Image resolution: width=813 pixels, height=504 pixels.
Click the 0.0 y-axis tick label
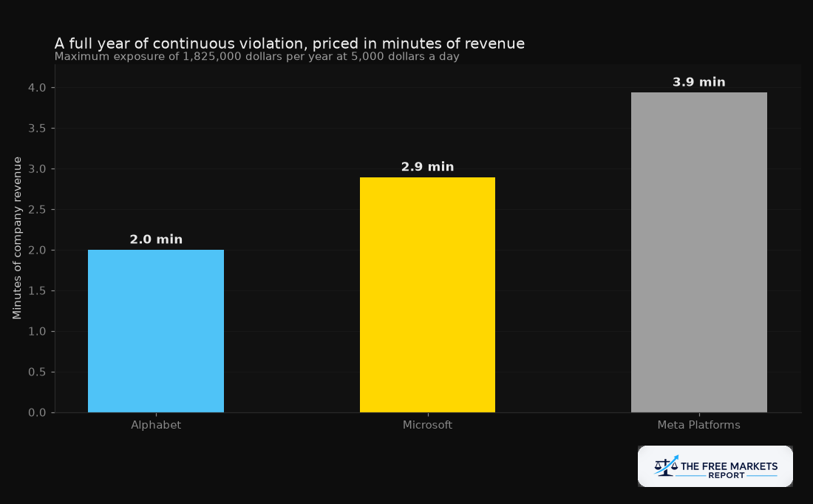(37, 413)
